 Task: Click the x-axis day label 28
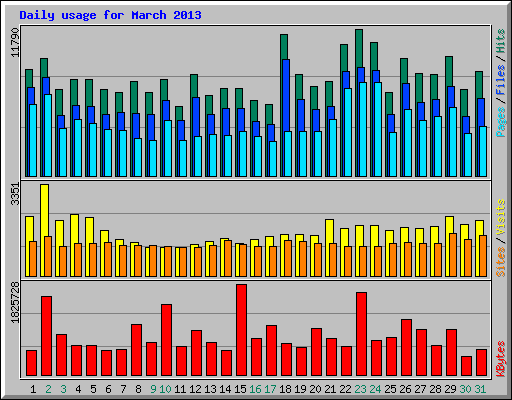pos(435,389)
